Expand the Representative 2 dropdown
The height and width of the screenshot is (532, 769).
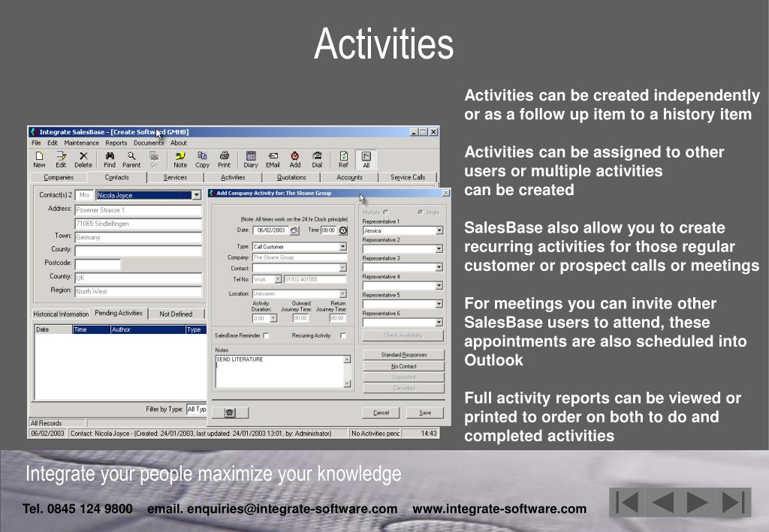point(439,249)
